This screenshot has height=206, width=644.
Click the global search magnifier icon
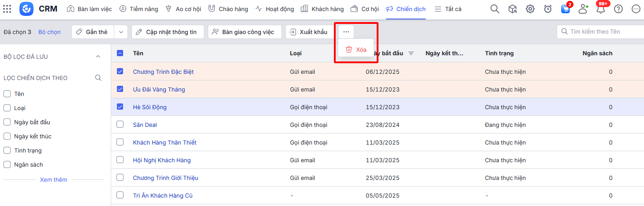point(495,9)
